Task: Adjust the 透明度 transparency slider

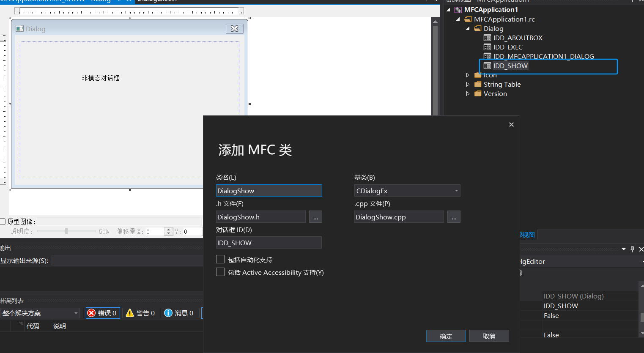Action: (x=66, y=231)
